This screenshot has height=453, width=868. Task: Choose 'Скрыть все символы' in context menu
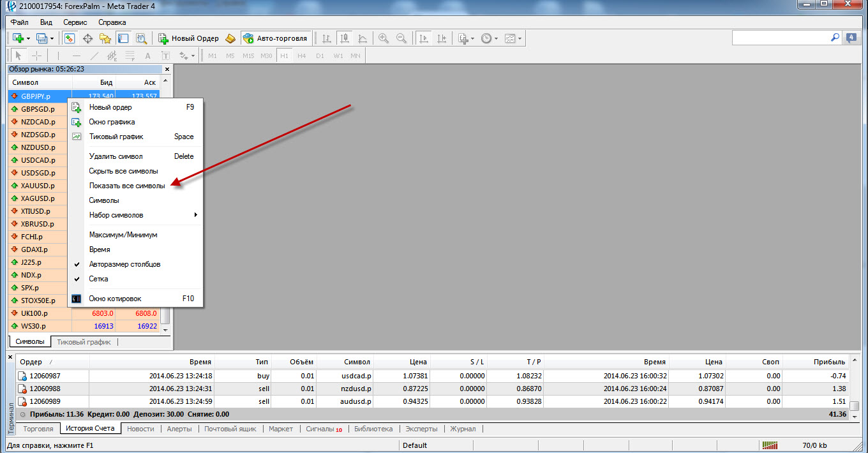(x=124, y=171)
